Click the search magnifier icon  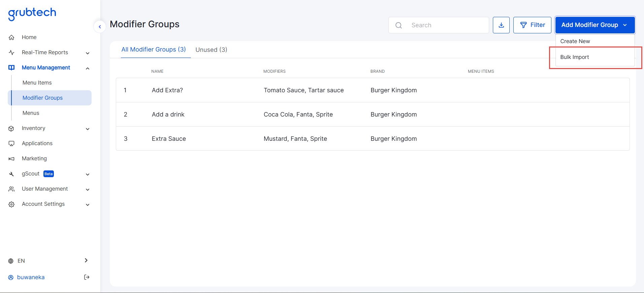[399, 25]
